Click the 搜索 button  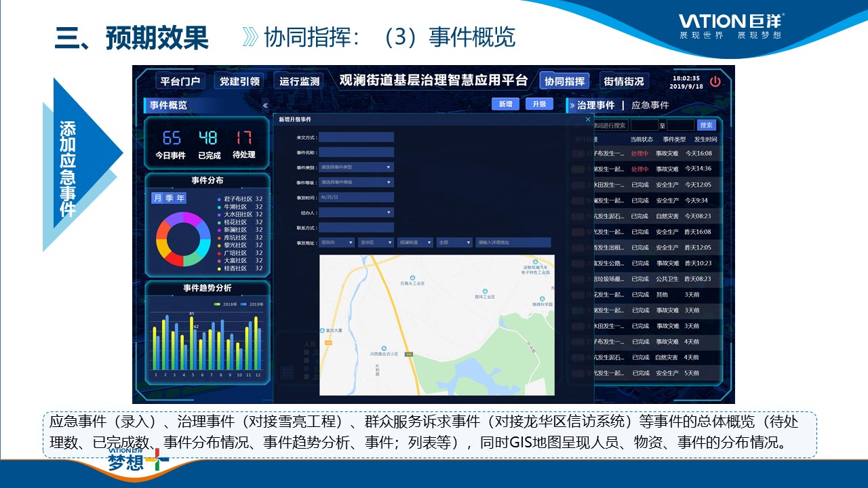(707, 125)
